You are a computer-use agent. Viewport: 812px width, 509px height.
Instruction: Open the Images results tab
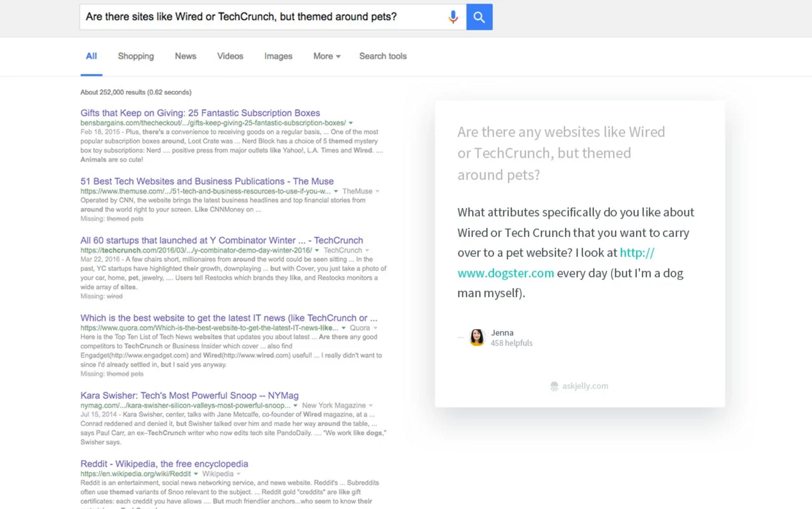[x=278, y=56]
